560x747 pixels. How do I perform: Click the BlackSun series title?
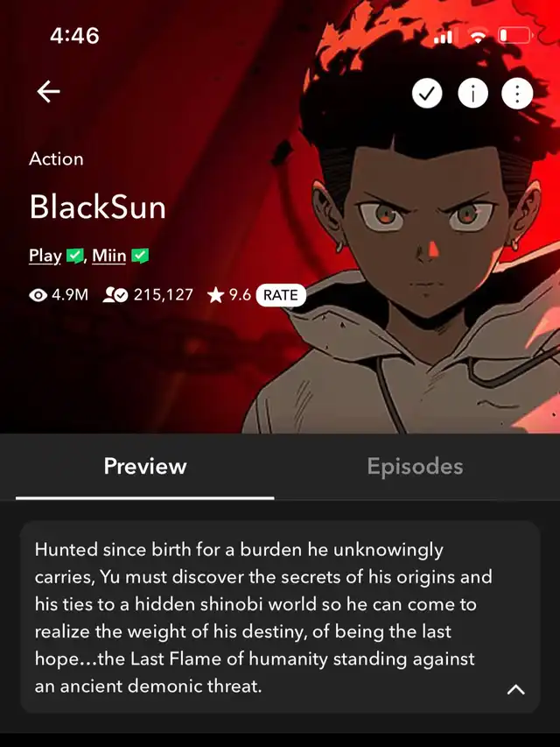[x=98, y=208]
